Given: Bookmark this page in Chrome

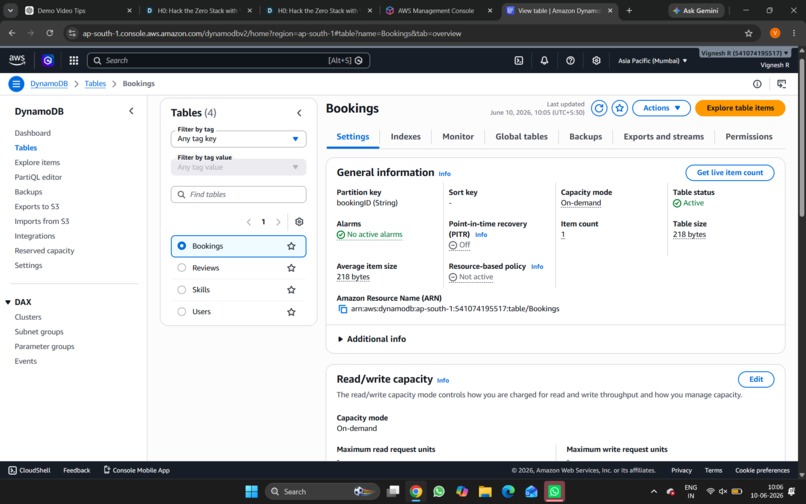Looking at the screenshot, I should pyautogui.click(x=748, y=33).
